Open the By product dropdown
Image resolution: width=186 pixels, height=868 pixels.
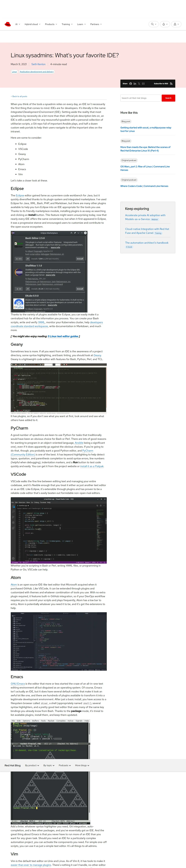point(32,765)
